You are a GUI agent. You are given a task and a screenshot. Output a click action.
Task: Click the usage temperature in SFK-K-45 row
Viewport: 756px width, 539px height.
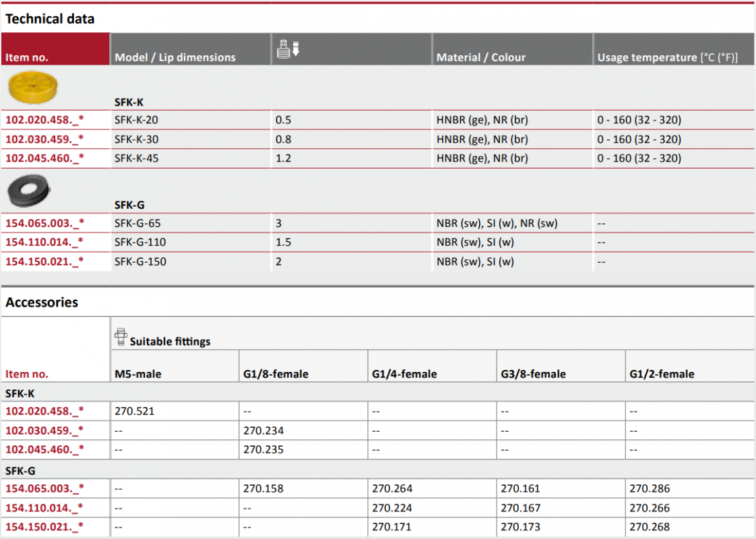639,158
